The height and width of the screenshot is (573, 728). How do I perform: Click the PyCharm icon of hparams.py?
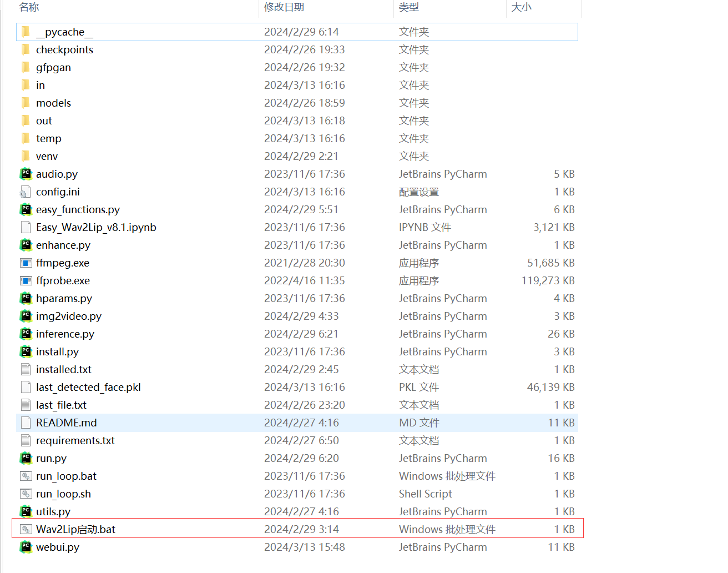point(26,298)
